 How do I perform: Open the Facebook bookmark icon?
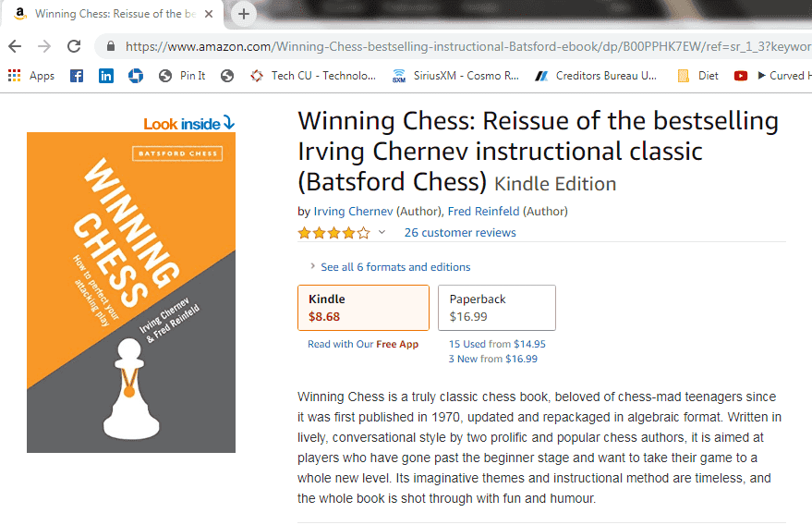pos(77,76)
